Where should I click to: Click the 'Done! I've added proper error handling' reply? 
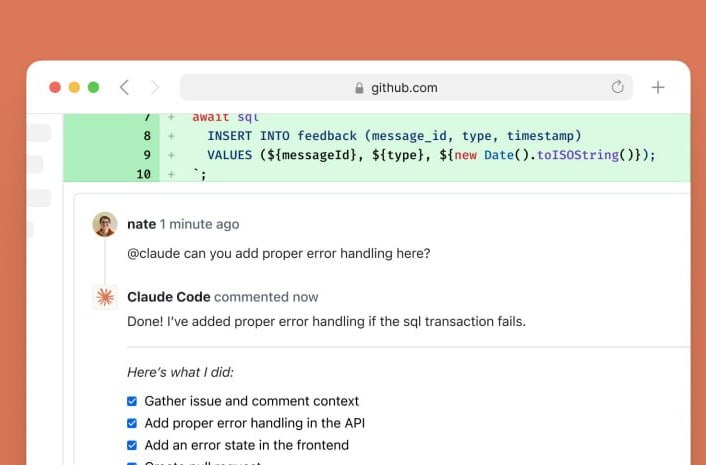(326, 321)
